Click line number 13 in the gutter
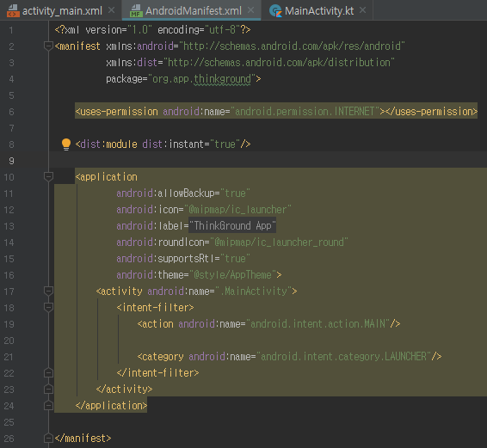This screenshot has width=487, height=448. pyautogui.click(x=9, y=226)
